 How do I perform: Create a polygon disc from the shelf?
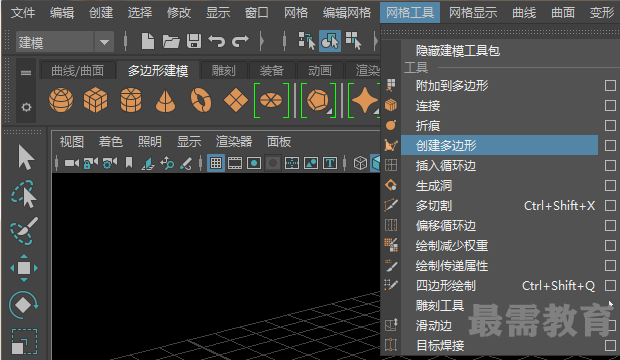[x=271, y=100]
